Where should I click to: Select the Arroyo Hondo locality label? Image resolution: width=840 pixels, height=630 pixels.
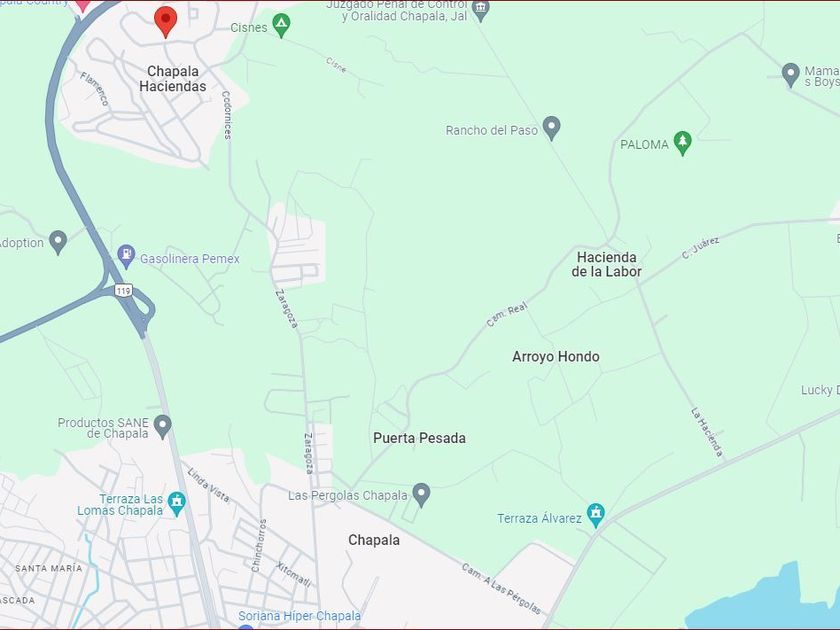coord(556,356)
